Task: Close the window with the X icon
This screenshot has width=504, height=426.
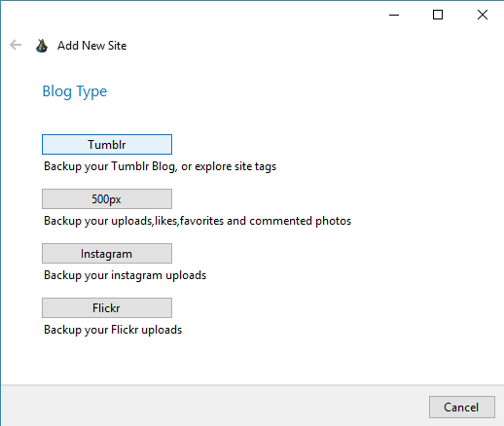Action: point(483,15)
